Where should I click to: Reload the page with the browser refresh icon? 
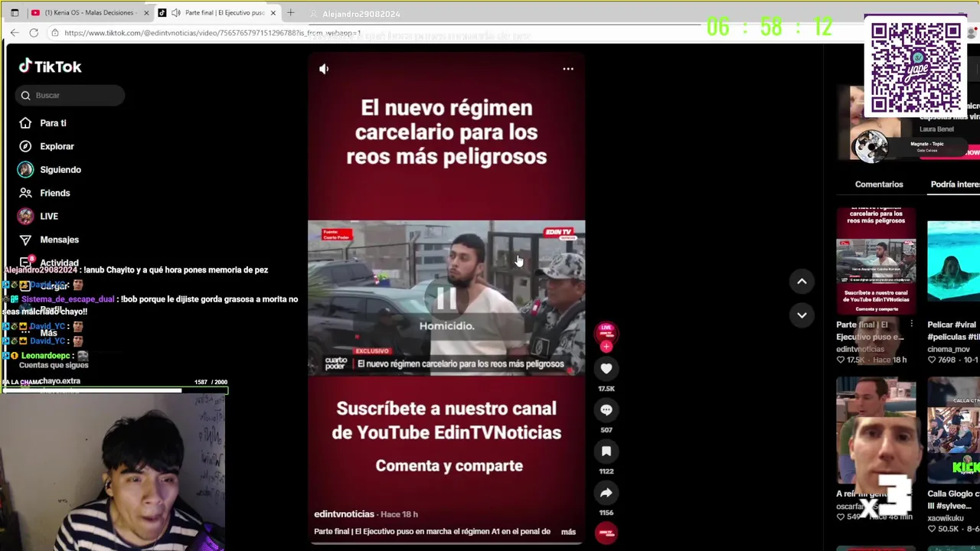click(34, 33)
